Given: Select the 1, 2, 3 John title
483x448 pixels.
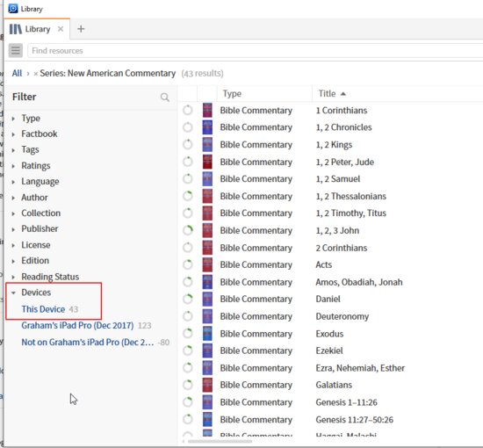Looking at the screenshot, I should pos(337,230).
